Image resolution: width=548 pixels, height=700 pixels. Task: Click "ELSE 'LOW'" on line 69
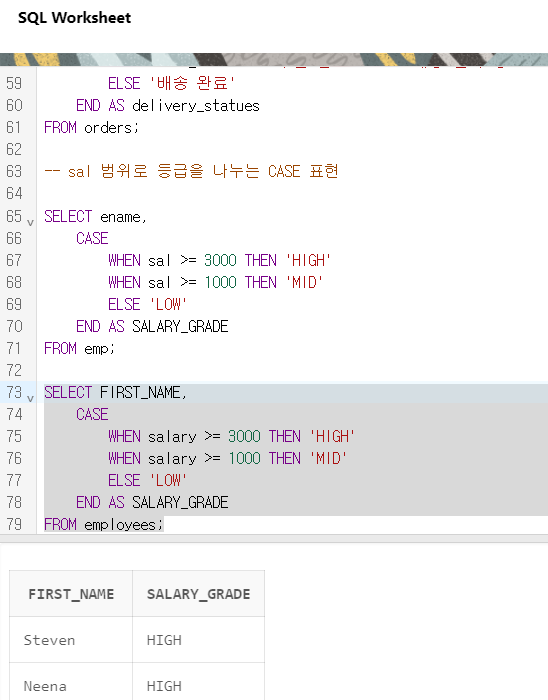[x=147, y=304]
